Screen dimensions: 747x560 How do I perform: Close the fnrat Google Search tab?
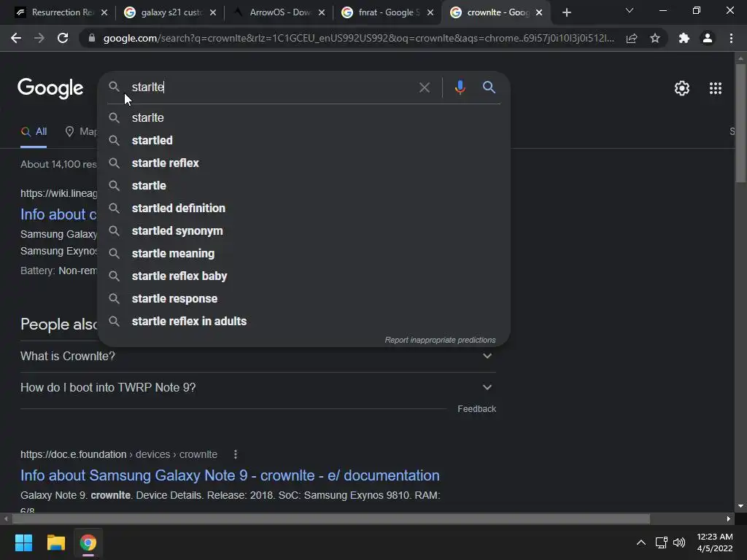430,12
